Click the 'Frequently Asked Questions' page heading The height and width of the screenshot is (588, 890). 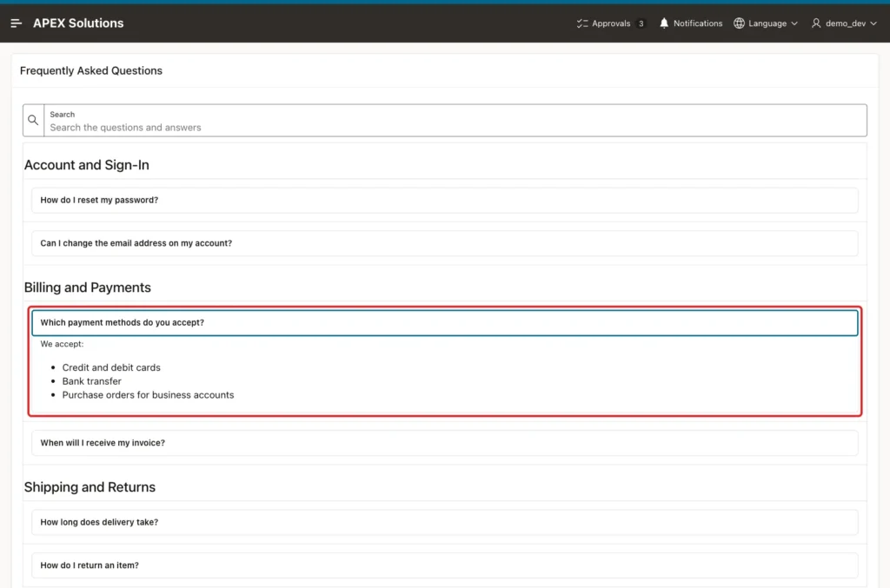90,71
